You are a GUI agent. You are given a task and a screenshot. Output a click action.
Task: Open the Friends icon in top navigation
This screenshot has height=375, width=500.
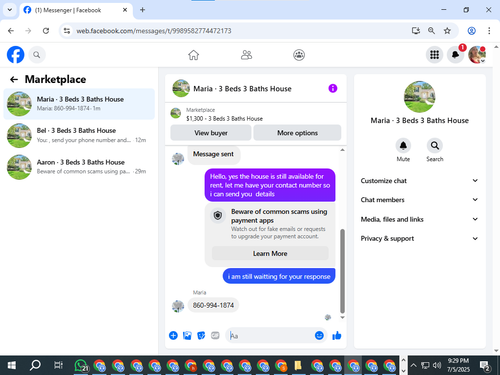pyautogui.click(x=246, y=55)
